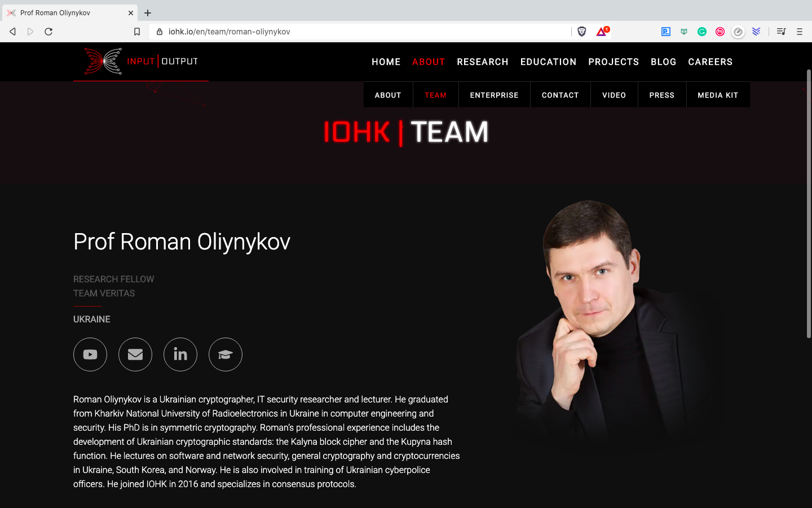Open a new browser tab
812x508 pixels.
pos(148,12)
